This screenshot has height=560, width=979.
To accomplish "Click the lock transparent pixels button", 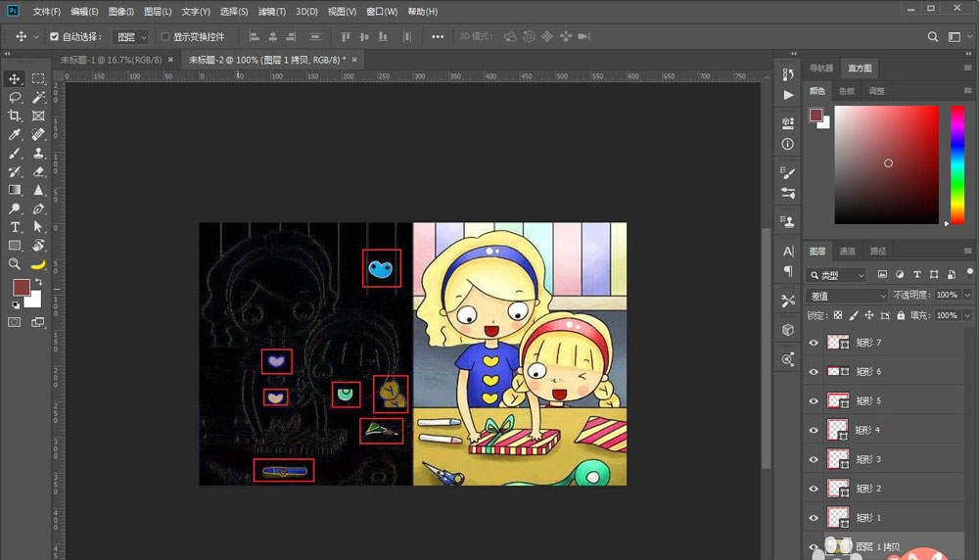I will (x=838, y=316).
